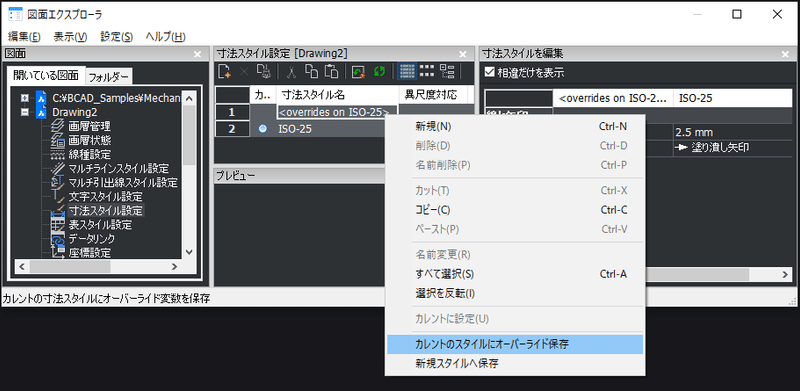This screenshot has width=800, height=391.
Task: Click the カ.. column header
Action: click(x=263, y=94)
